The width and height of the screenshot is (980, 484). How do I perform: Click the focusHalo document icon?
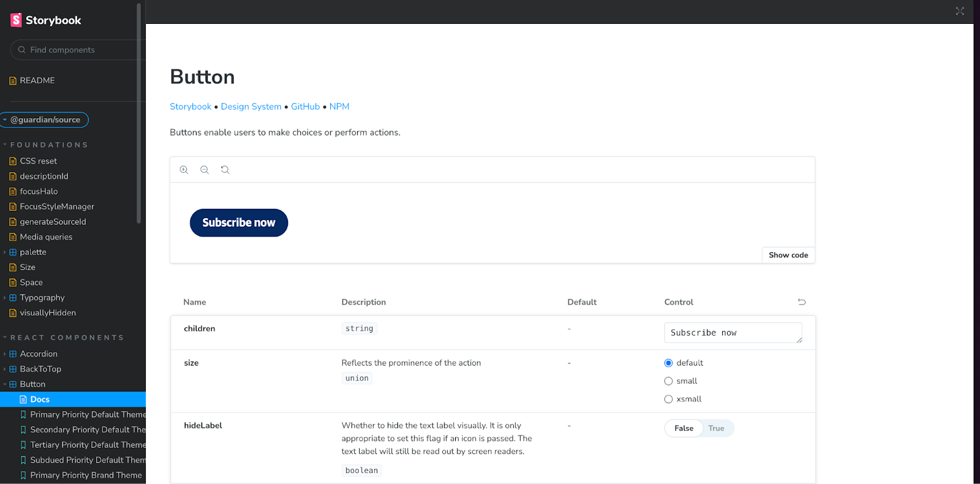(13, 192)
